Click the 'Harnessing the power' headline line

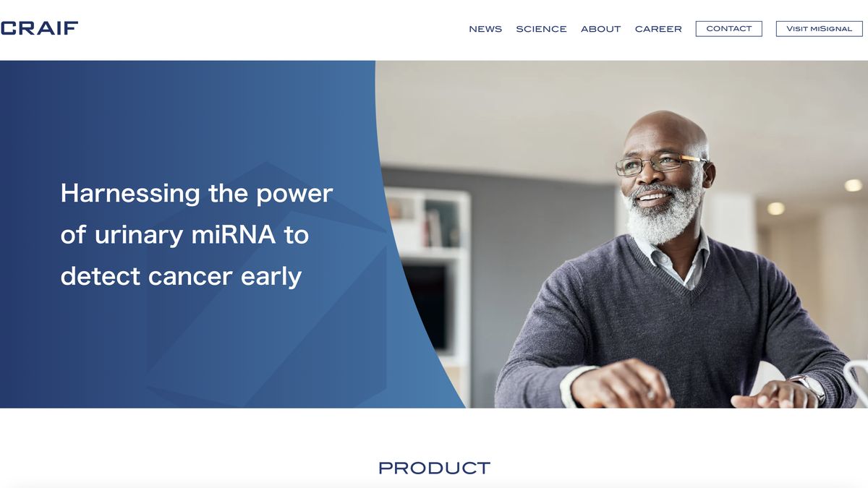tap(197, 193)
